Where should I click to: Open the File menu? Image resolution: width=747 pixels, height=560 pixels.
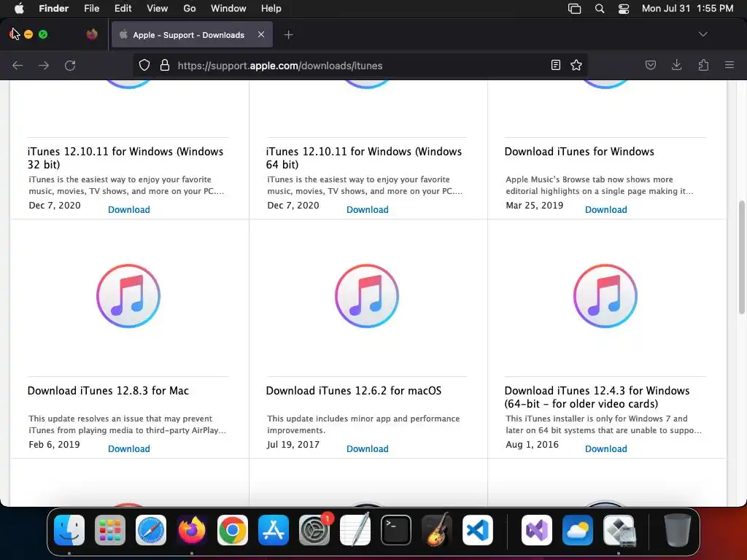pos(91,8)
